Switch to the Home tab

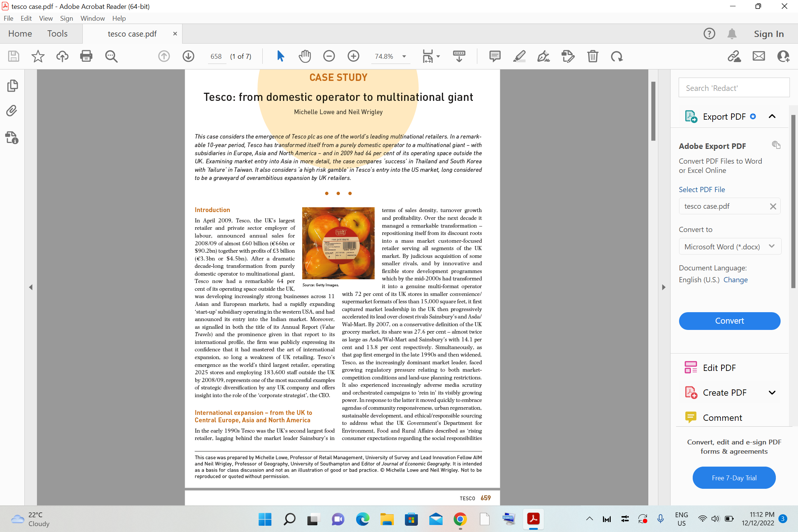[20, 33]
